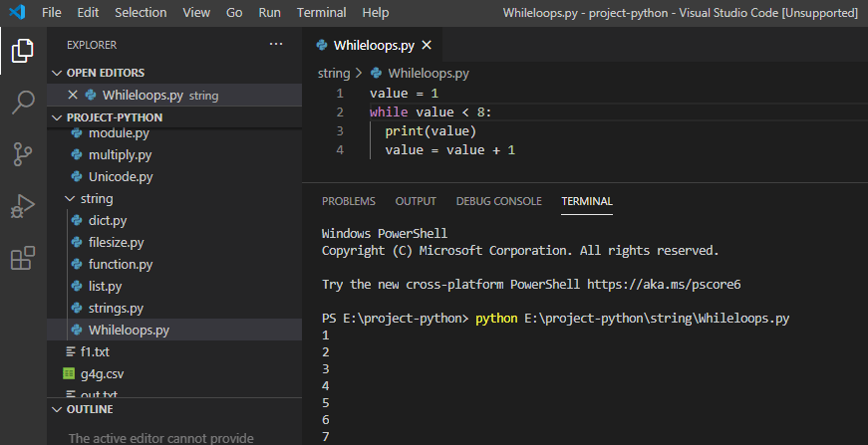Collapse the Outline section

(57, 409)
